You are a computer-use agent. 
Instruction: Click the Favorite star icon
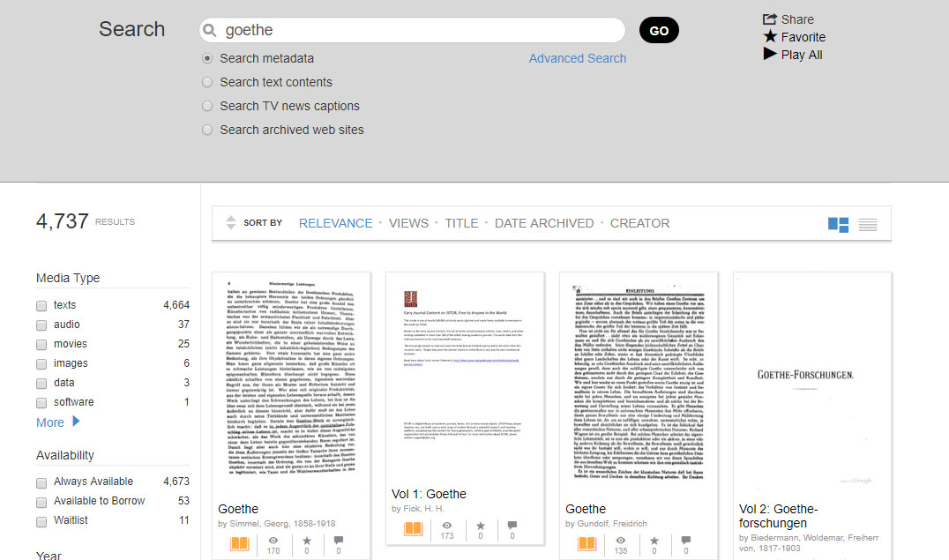point(770,36)
